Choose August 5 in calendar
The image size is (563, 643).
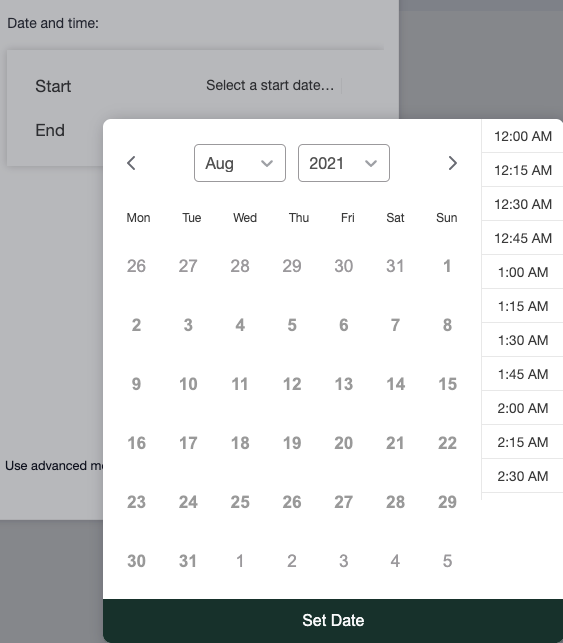292,325
